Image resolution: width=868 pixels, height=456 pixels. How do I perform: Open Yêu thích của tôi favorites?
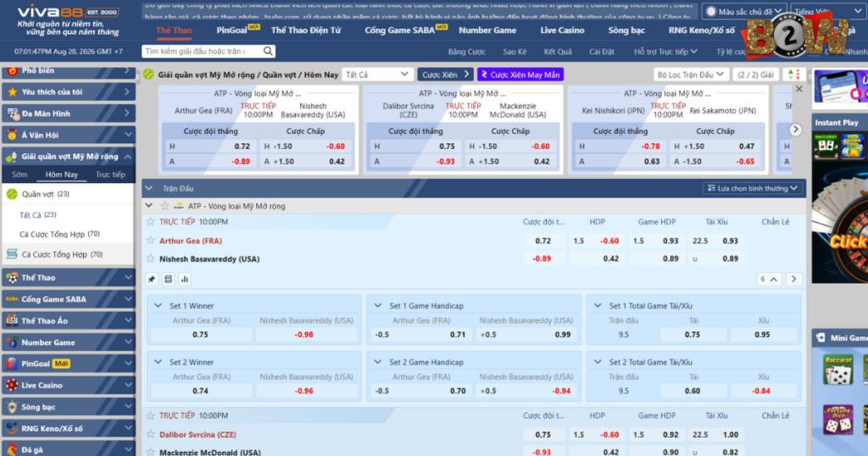pos(69,92)
